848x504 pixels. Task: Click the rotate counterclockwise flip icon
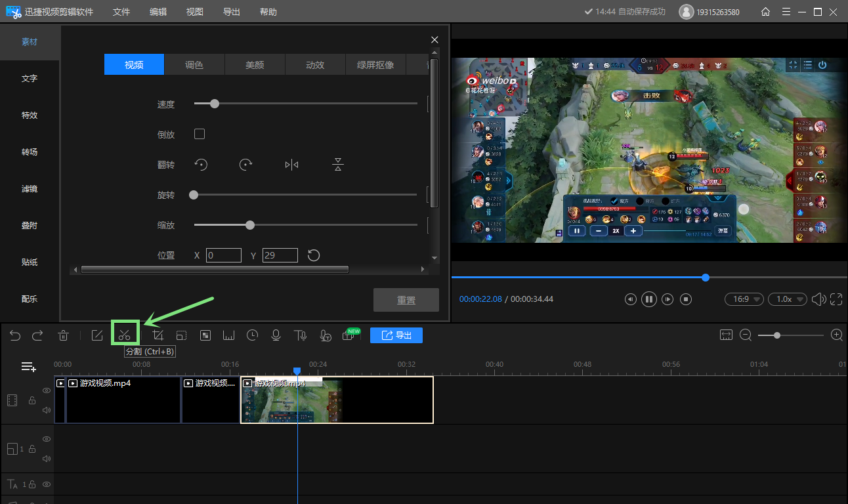pos(201,165)
